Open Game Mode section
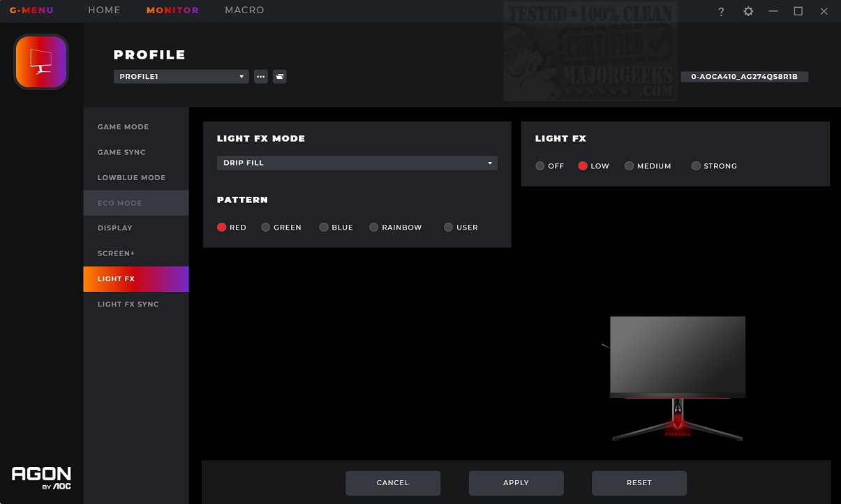Image resolution: width=841 pixels, height=504 pixels. [x=136, y=127]
